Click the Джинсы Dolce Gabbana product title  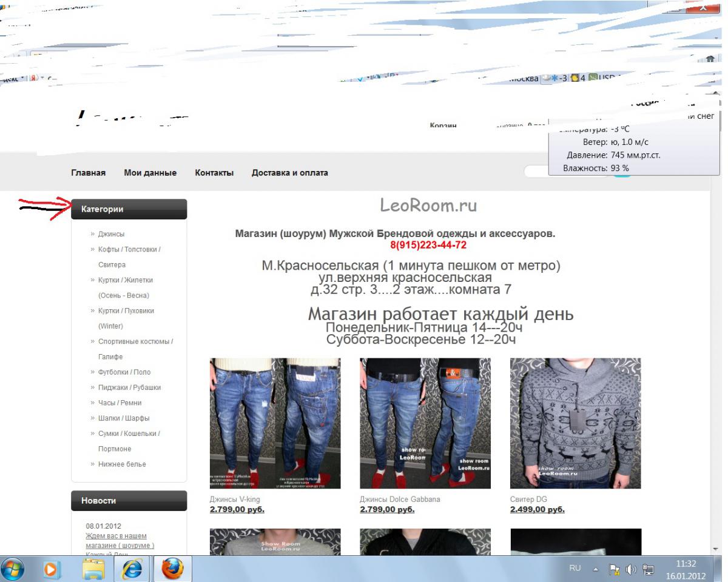click(x=400, y=500)
